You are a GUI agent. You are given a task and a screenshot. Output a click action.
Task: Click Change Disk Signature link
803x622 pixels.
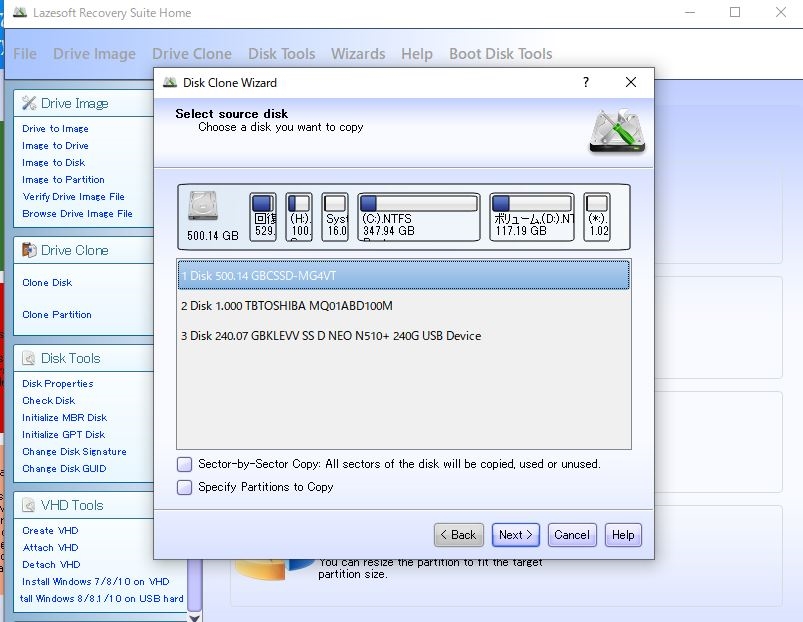click(x=74, y=452)
